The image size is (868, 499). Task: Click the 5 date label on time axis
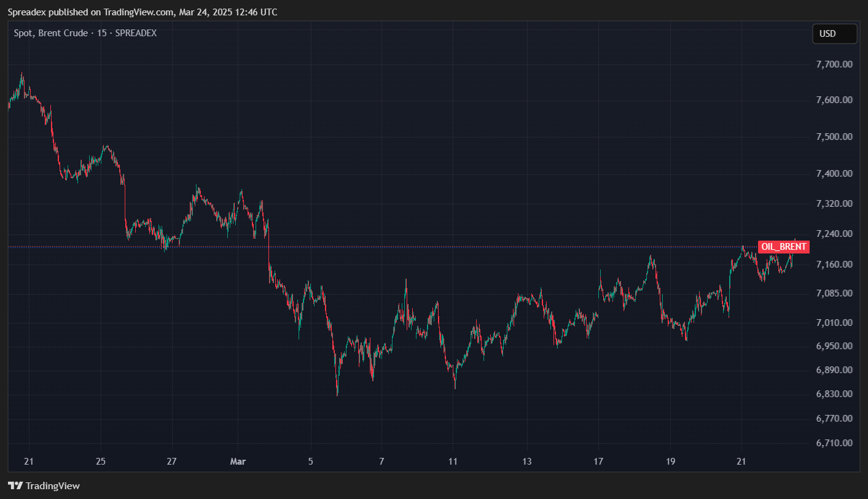[311, 462]
